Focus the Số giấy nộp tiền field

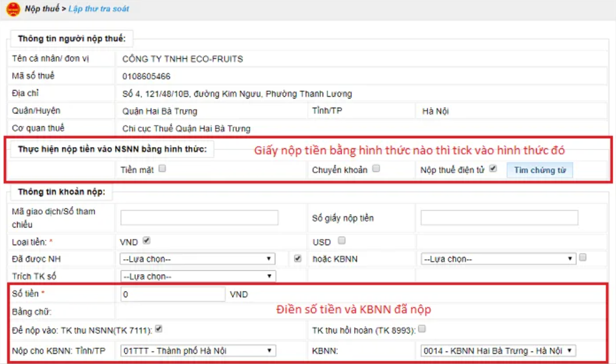tap(499, 218)
